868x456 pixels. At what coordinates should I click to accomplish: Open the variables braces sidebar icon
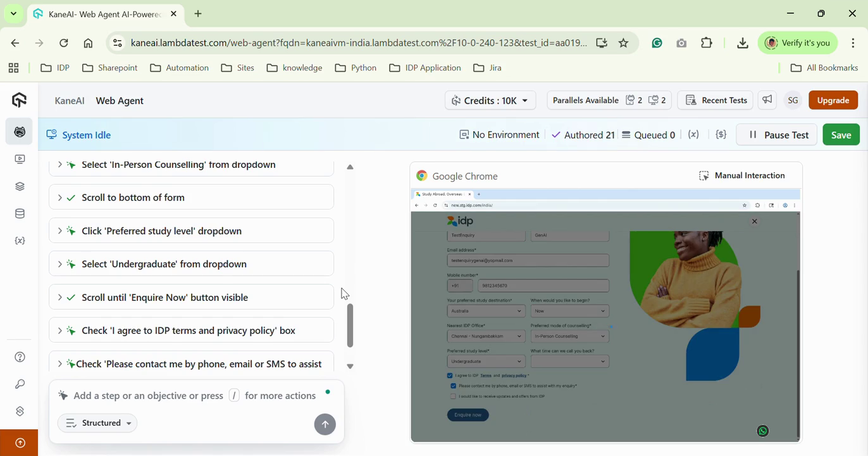[x=20, y=241]
